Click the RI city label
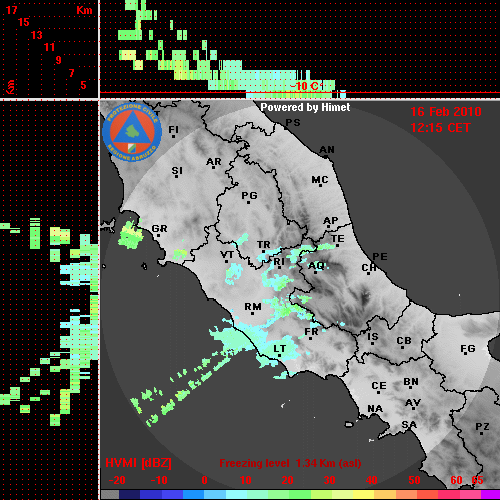The width and height of the screenshot is (500, 500). pos(279,262)
